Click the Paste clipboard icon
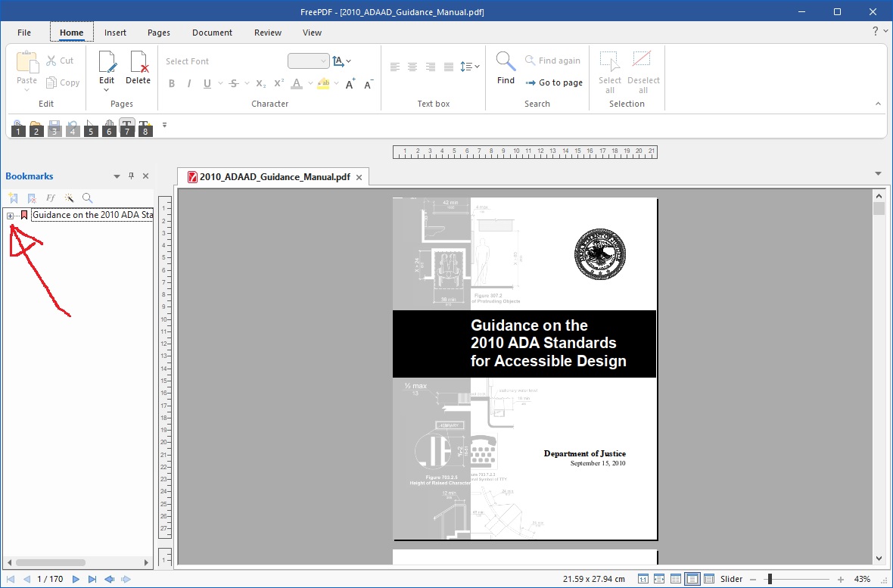893x588 pixels. 26,62
